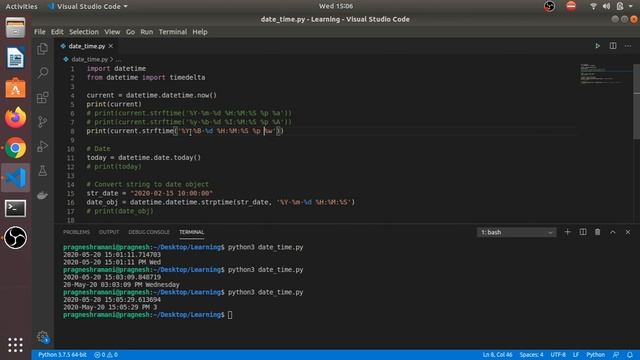Split the terminal pane
Screen dimensions: 640x360
point(583,232)
